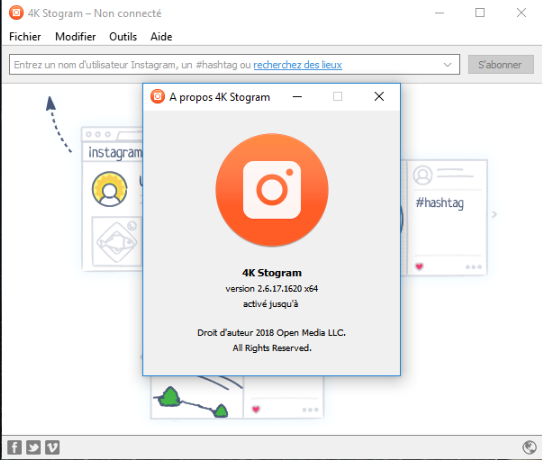The image size is (542, 460).
Task: Click the S'abonner button
Action: 501,64
